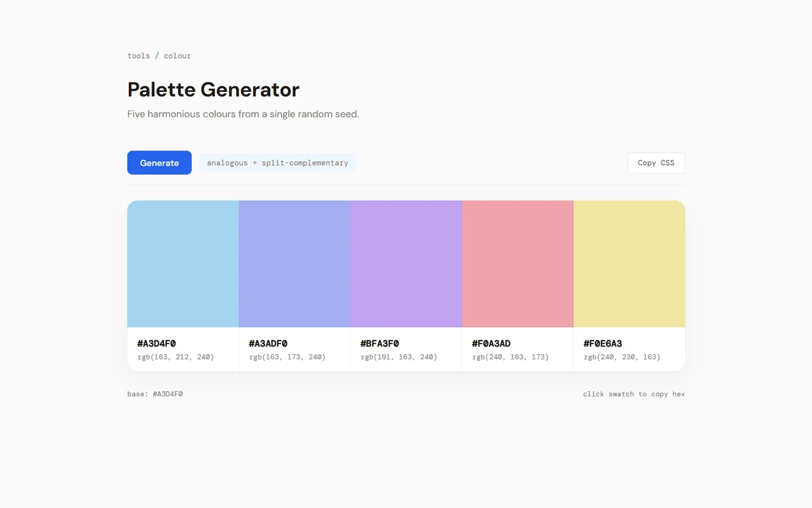Screen dimensions: 812x508
Task: Pick the periwinkle #A3ADF0 swatch
Action: (x=294, y=264)
